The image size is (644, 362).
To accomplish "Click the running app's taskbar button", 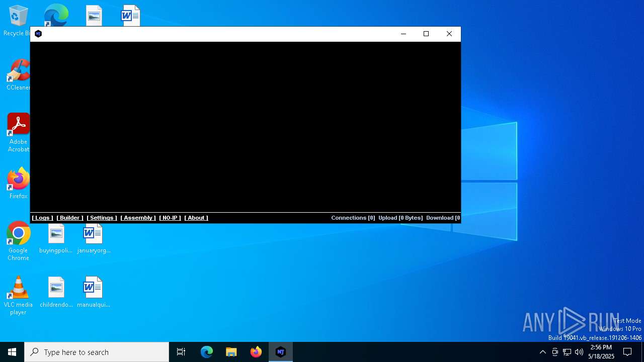I will point(281,352).
